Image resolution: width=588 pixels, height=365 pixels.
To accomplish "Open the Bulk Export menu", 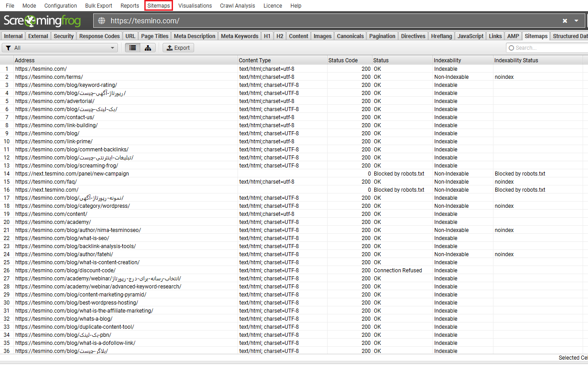I will 99,6.
